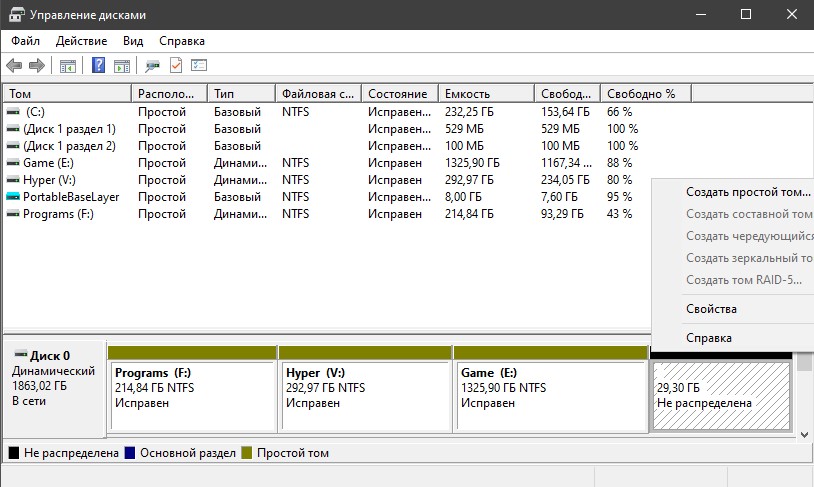Open the Файл menu
Screen dimensions: 814x487
pos(25,40)
